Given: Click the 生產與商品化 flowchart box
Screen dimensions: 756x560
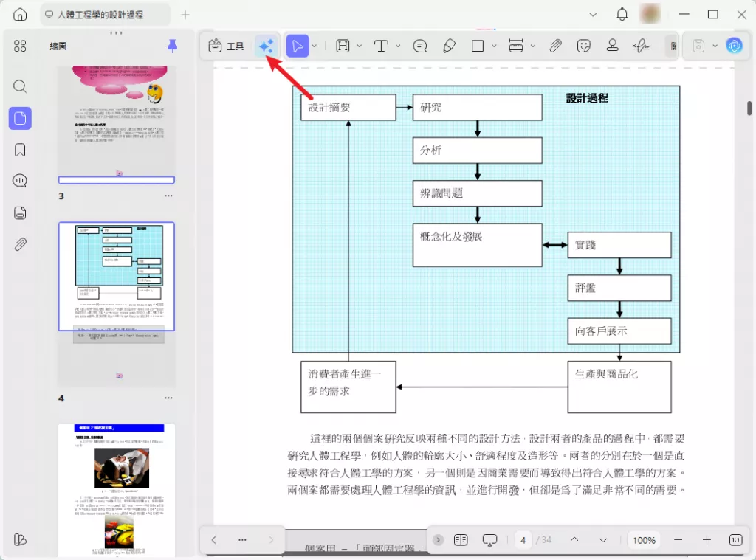Looking at the screenshot, I should (x=619, y=387).
